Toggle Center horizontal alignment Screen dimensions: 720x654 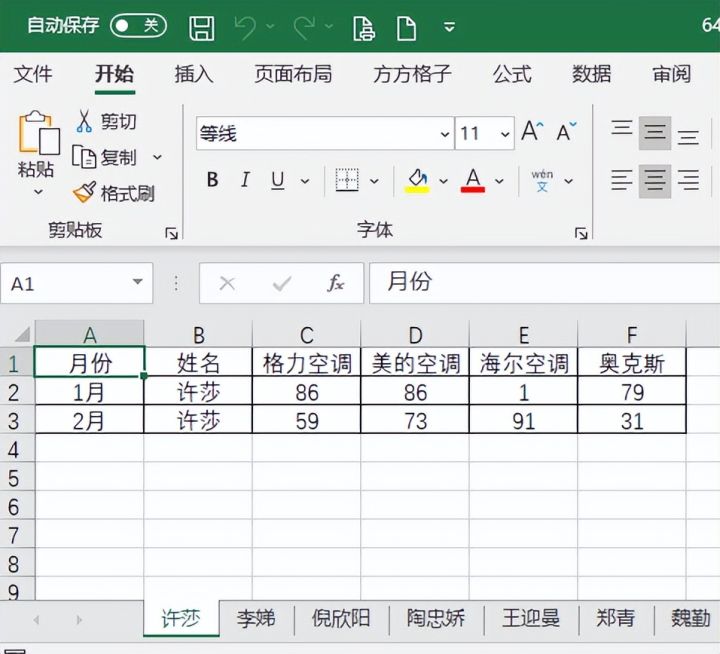click(x=655, y=181)
